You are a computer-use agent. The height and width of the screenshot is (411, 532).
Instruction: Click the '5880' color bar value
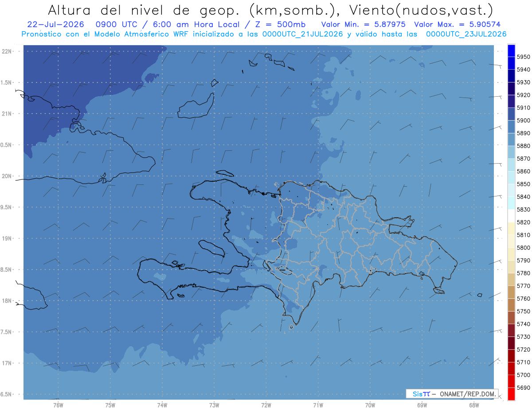[523, 146]
